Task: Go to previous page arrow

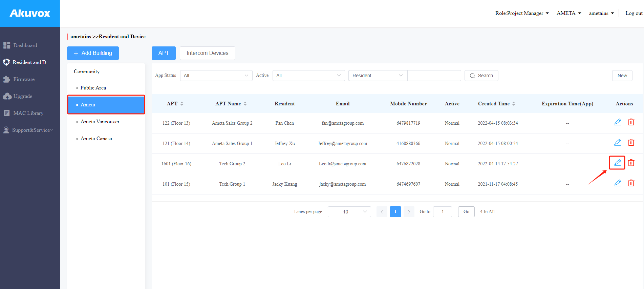Action: click(x=382, y=212)
